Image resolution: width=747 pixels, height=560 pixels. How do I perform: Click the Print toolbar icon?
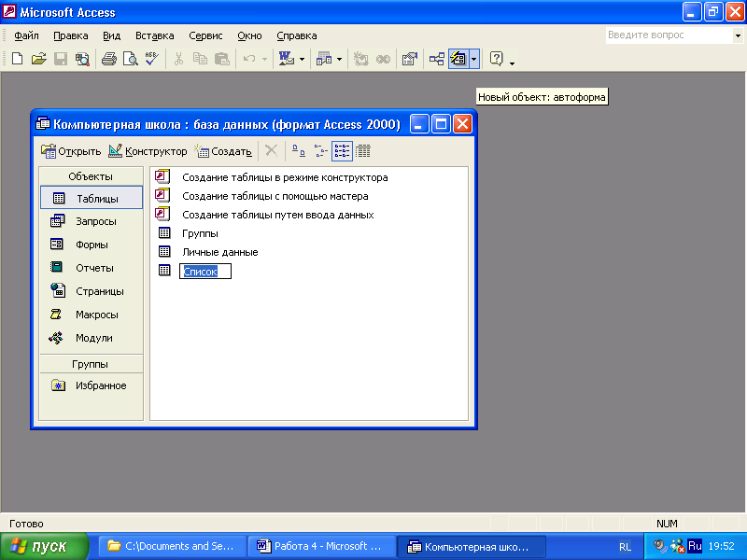click(x=109, y=59)
